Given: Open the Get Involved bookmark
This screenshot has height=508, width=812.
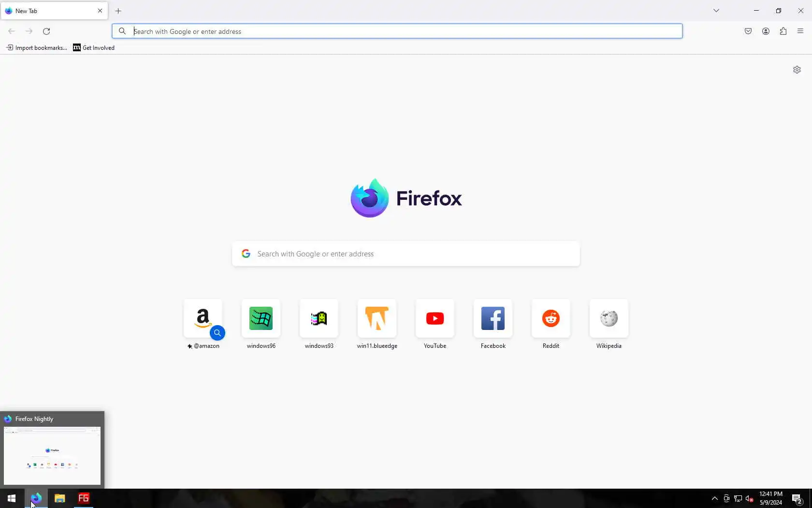Looking at the screenshot, I should click(x=94, y=47).
